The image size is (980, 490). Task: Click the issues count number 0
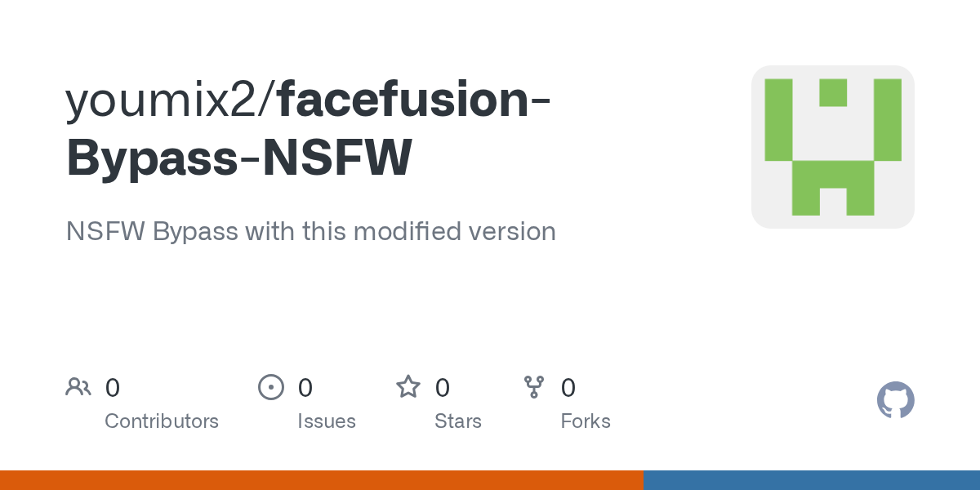305,388
